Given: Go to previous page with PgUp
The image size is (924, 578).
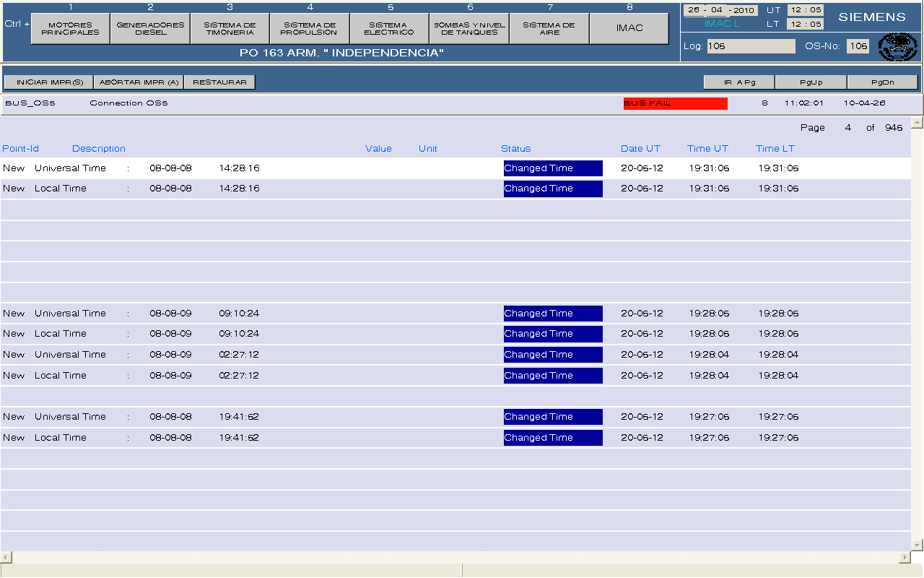Looking at the screenshot, I should point(811,82).
